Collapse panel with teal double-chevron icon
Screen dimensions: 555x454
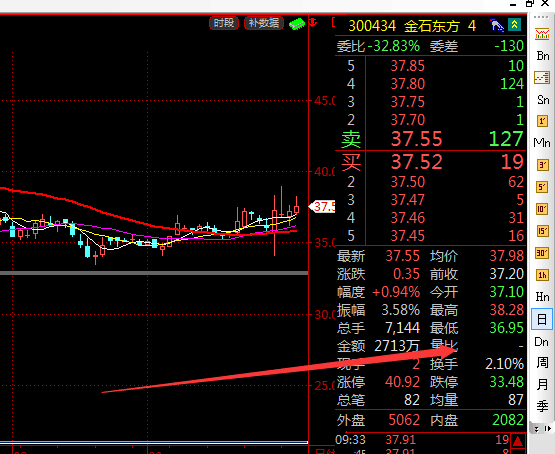[x=514, y=25]
